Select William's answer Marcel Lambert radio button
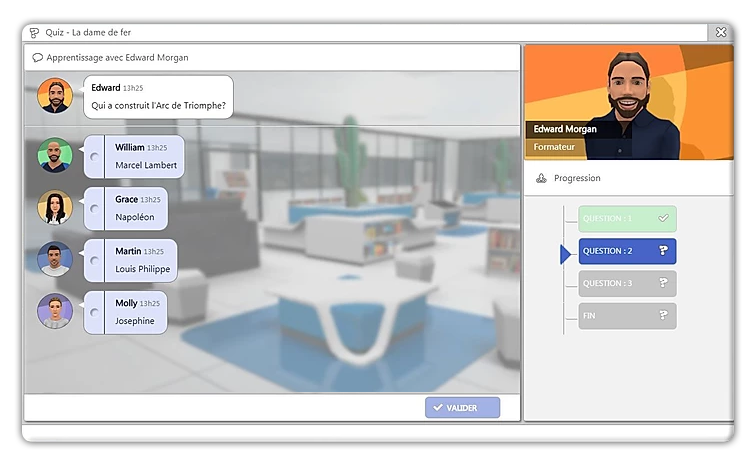756x466 pixels. (95, 157)
